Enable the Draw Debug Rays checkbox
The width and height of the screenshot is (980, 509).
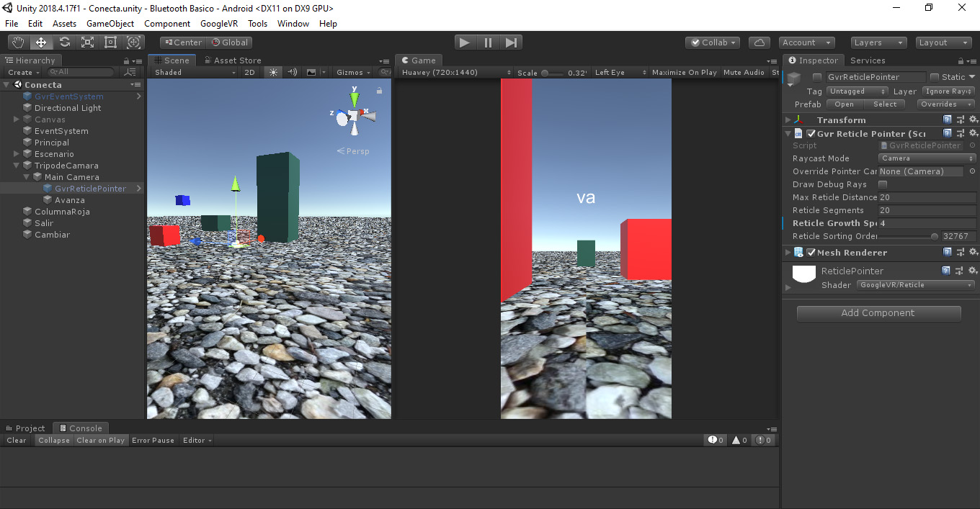coord(883,184)
